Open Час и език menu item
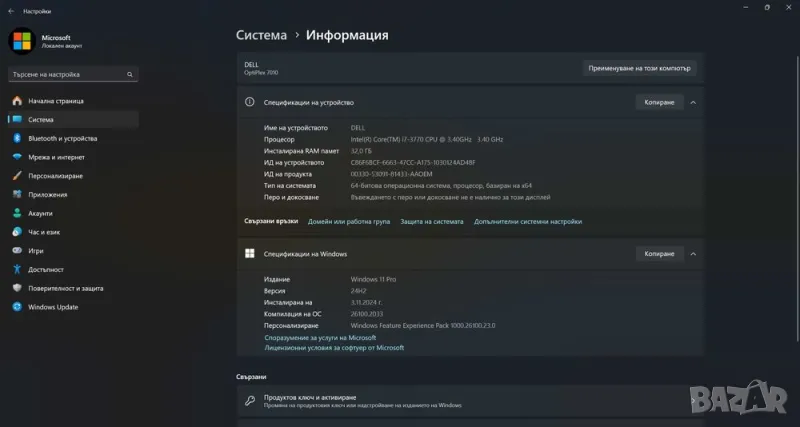Image resolution: width=800 pixels, height=427 pixels. 43,232
